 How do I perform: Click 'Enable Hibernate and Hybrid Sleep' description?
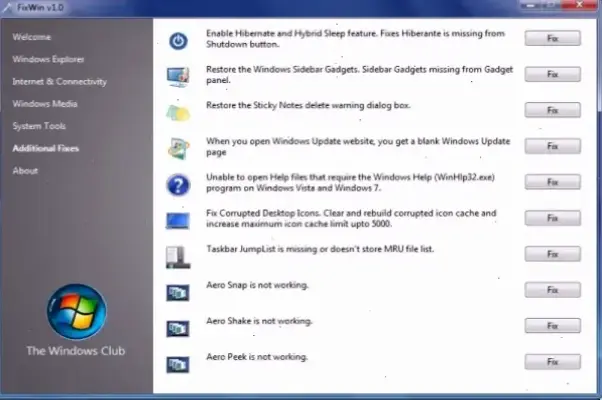pos(356,38)
